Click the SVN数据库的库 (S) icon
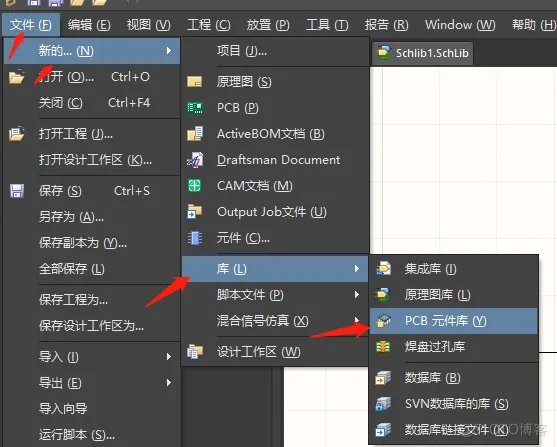557x447 pixels. tap(383, 404)
